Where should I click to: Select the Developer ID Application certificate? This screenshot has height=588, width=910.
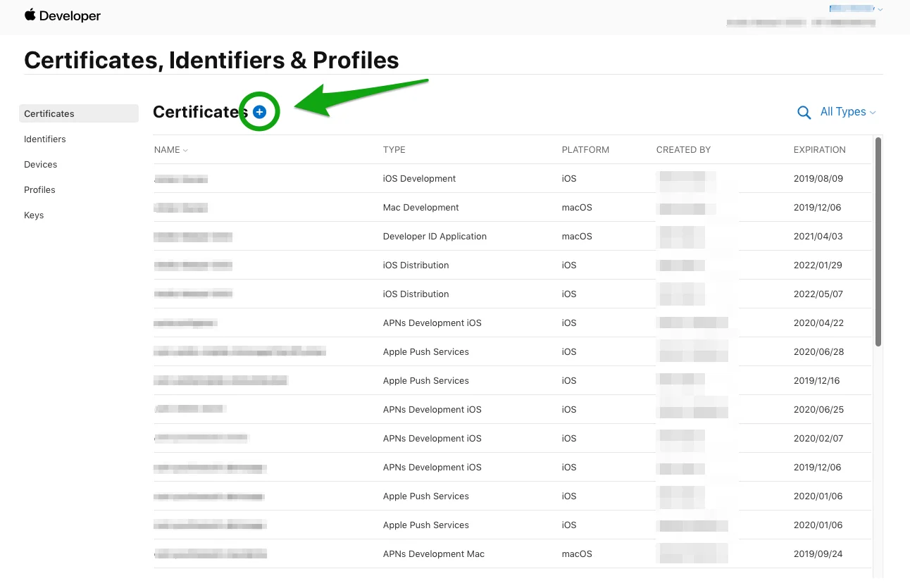pos(435,237)
